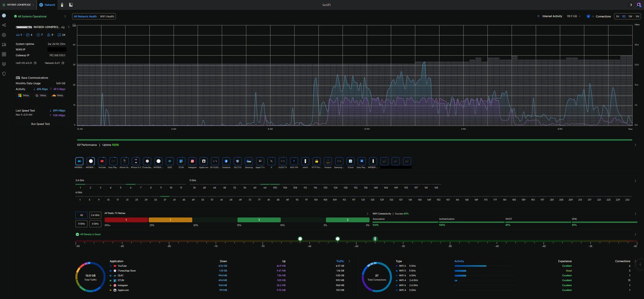Select the 1W time range

click(x=630, y=16)
